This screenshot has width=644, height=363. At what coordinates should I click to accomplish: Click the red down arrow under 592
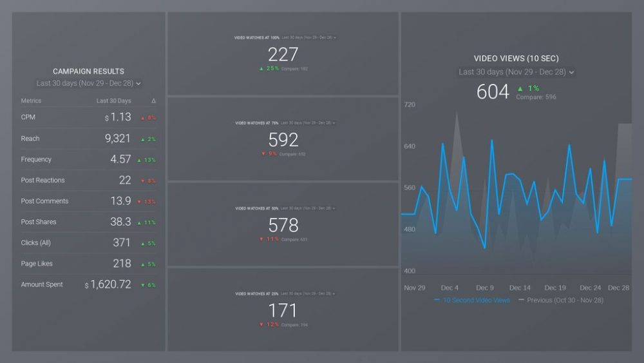point(263,154)
